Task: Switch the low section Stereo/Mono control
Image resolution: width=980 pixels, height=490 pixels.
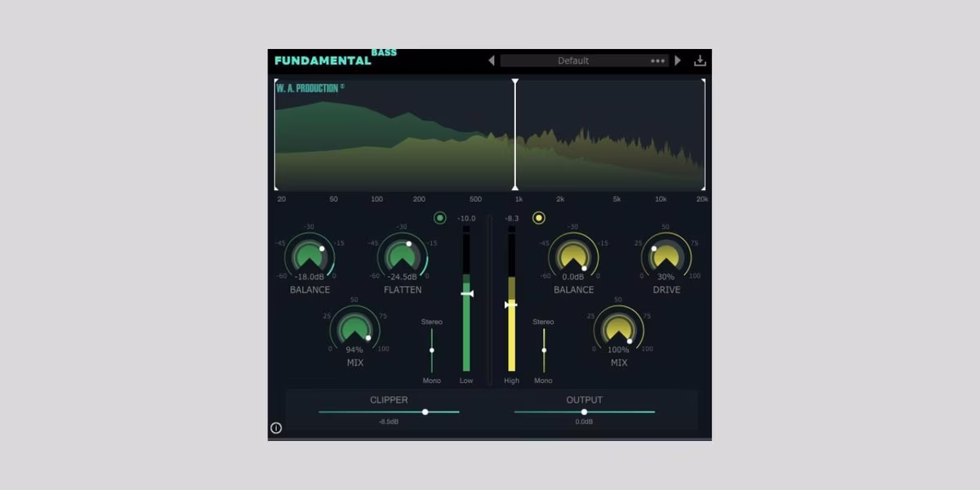Action: pyautogui.click(x=431, y=351)
